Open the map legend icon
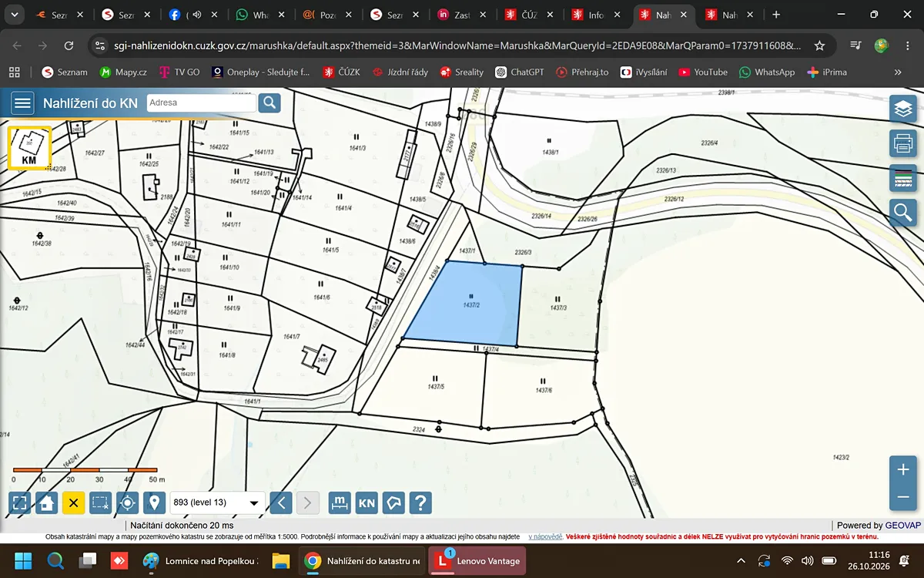This screenshot has width=924, height=578. coord(903,178)
